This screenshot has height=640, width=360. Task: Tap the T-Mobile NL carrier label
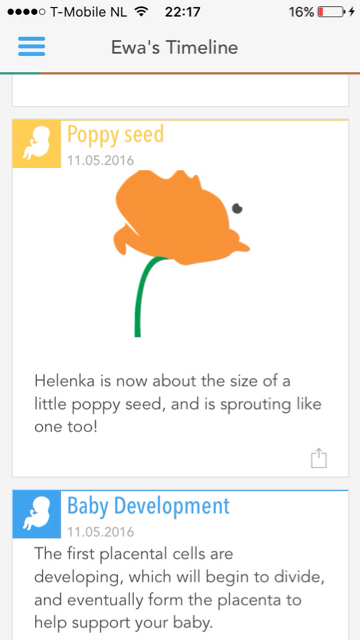pos(89,12)
